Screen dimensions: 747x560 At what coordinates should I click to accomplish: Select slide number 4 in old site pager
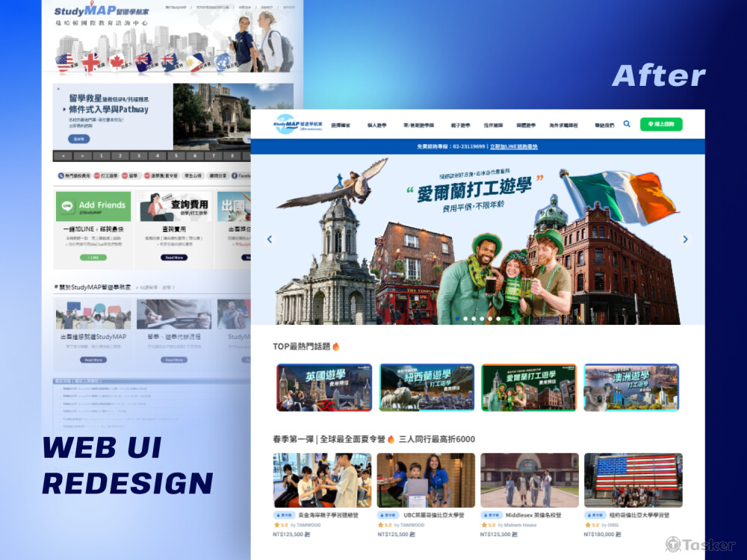157,156
